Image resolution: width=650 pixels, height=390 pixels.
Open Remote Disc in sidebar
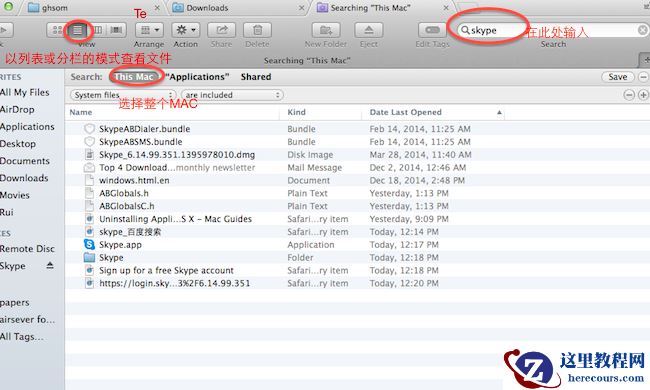click(27, 249)
